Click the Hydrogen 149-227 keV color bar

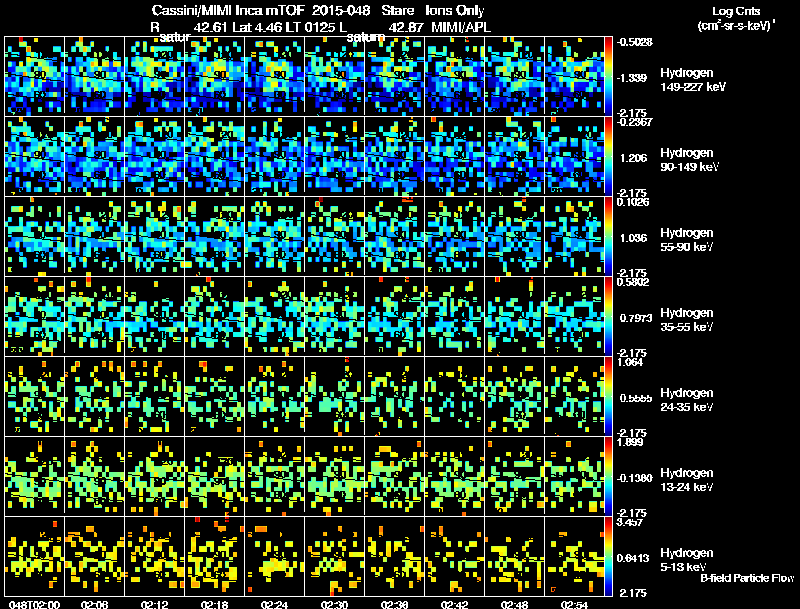coord(608,75)
